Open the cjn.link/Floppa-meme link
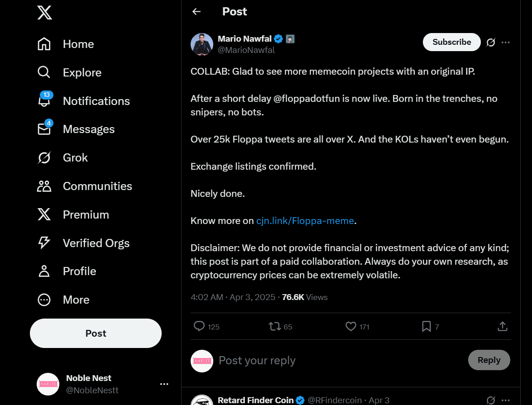Viewport: 532px width, 405px height. (x=305, y=221)
